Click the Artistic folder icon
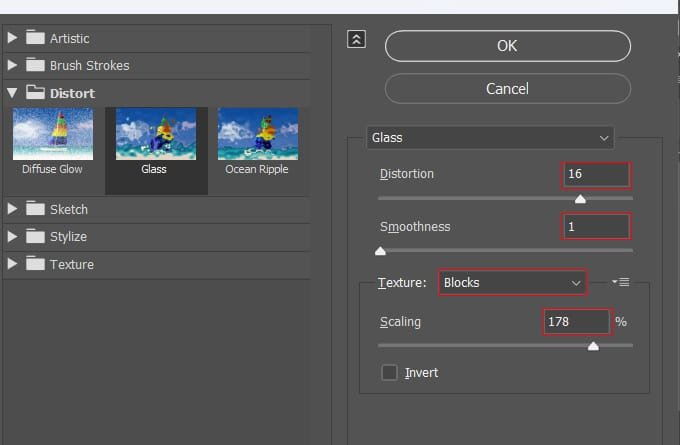Screen dimensions: 680x445 (x=35, y=38)
